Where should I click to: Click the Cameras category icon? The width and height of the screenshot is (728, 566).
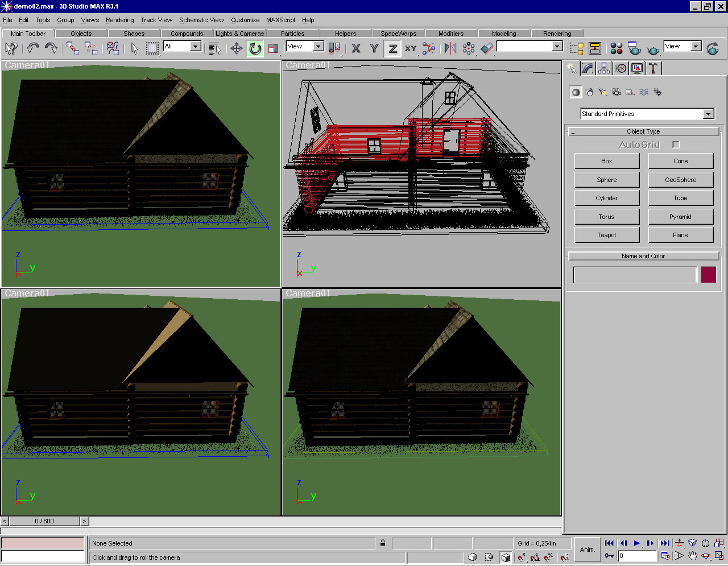coord(617,92)
